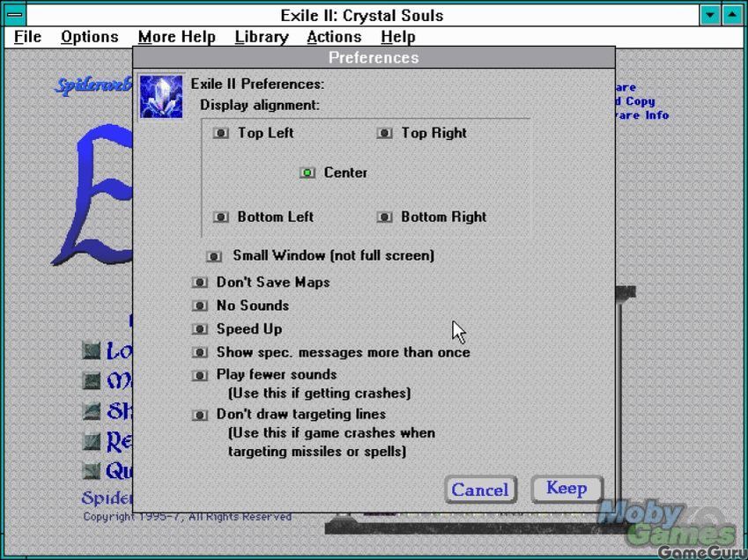Open the Options menu
This screenshot has height=560, width=748.
(90, 37)
